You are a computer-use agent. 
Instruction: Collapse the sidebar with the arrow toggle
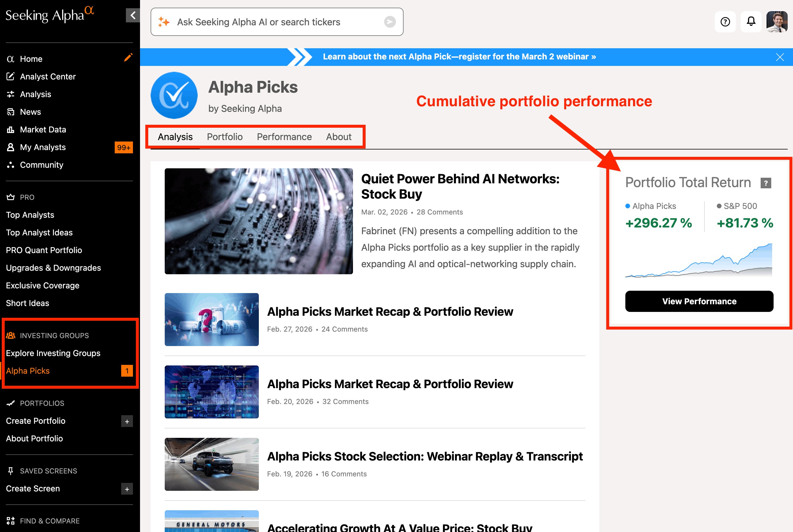[132, 15]
